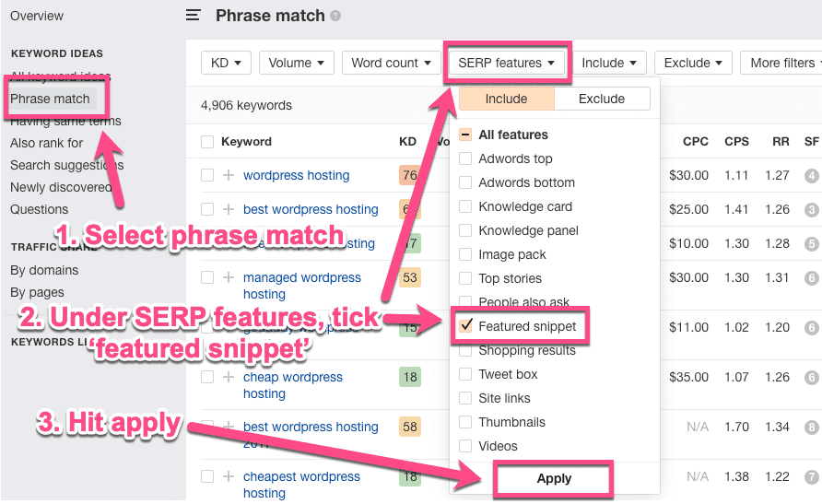Untick the Featured snippet checkbox
The width and height of the screenshot is (822, 504).
[465, 326]
